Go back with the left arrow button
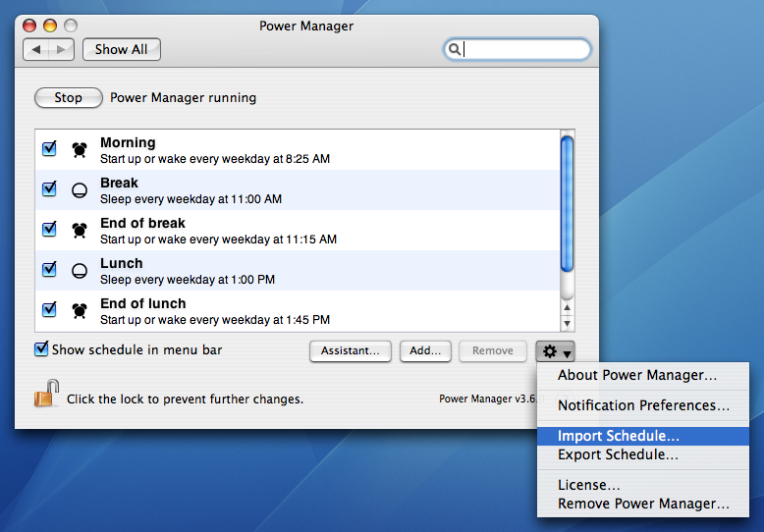The height and width of the screenshot is (532, 764). click(x=35, y=49)
